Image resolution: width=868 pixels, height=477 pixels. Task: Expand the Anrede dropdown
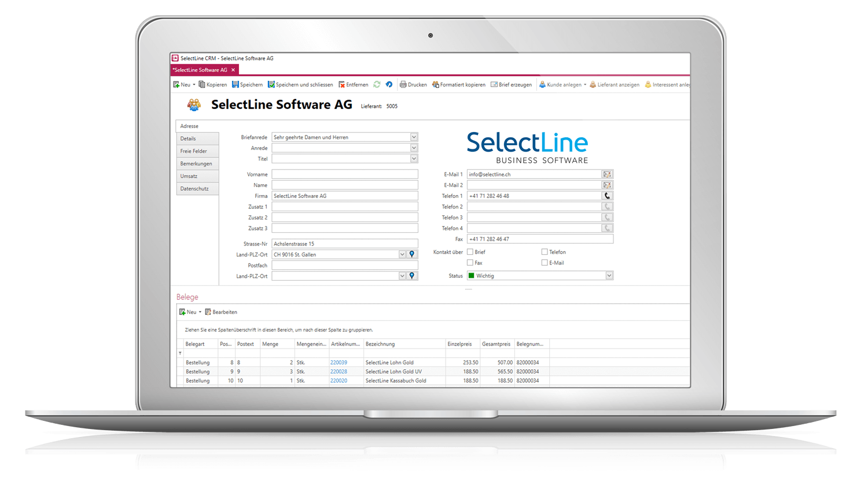(x=414, y=148)
